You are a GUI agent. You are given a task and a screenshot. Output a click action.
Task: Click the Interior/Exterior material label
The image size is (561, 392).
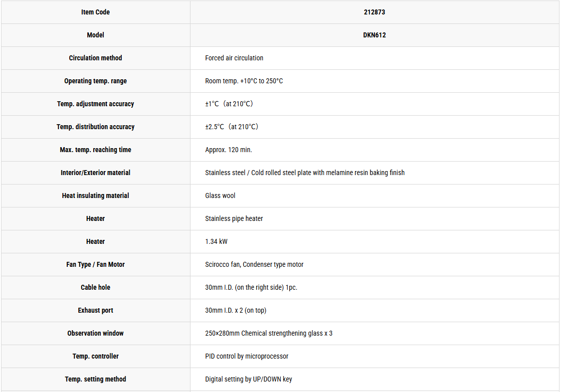(x=96, y=173)
